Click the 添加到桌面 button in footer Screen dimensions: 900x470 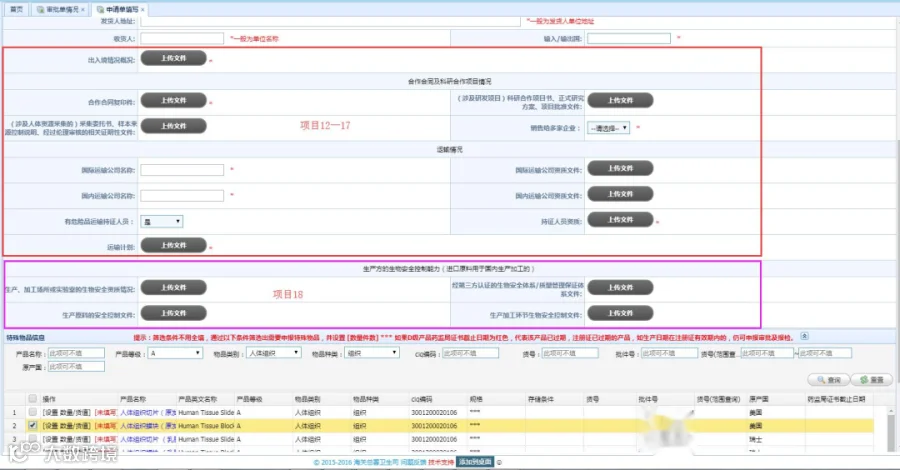tap(475, 462)
